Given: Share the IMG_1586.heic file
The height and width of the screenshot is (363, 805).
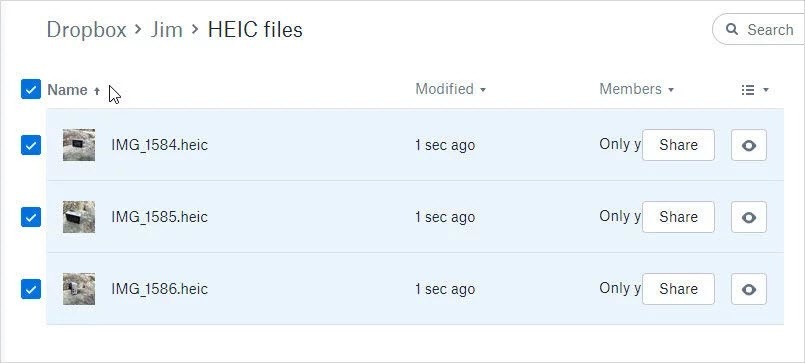Looking at the screenshot, I should [x=678, y=289].
